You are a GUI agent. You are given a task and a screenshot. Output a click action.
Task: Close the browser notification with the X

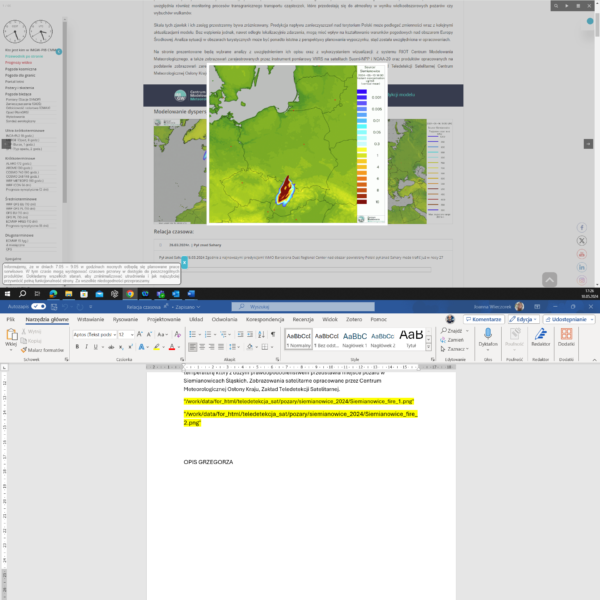[x=184, y=262]
